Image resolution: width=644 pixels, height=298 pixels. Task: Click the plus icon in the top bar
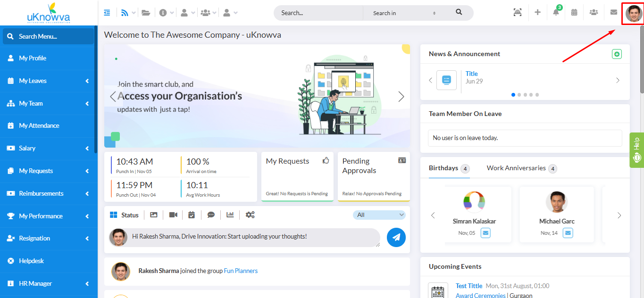pos(537,13)
